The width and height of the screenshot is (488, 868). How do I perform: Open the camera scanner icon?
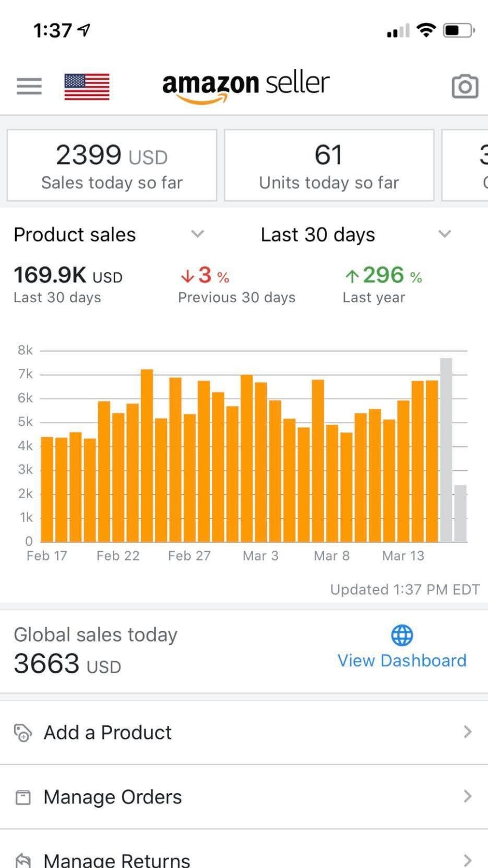coord(465,86)
